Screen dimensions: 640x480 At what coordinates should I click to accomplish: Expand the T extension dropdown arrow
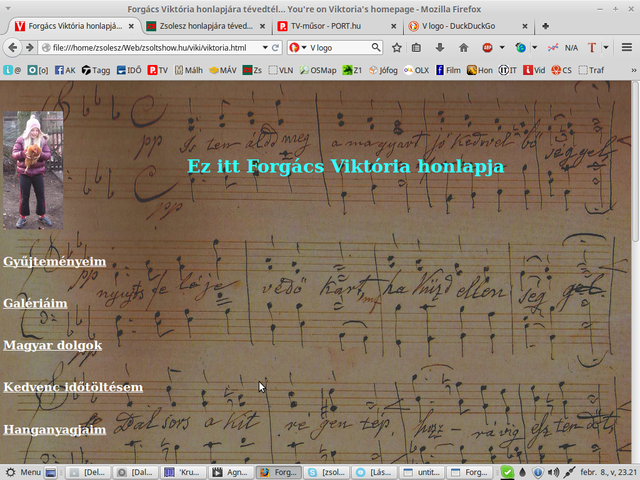[606, 48]
